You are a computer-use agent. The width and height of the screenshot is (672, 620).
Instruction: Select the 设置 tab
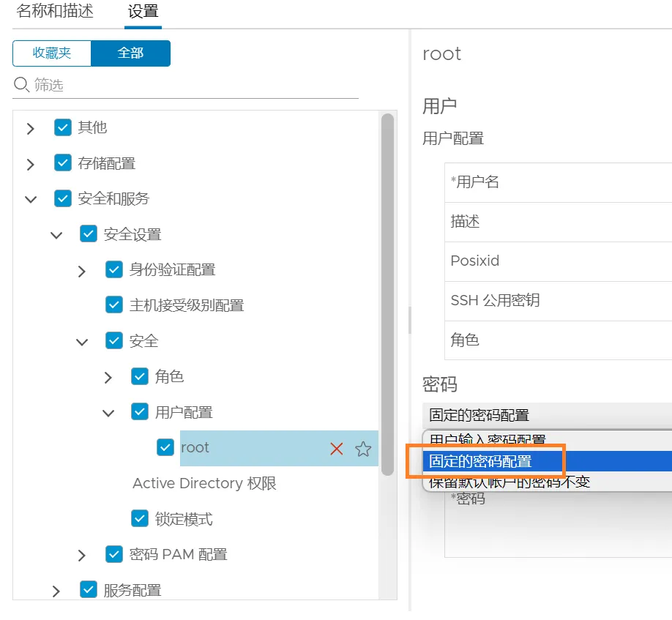[x=143, y=12]
